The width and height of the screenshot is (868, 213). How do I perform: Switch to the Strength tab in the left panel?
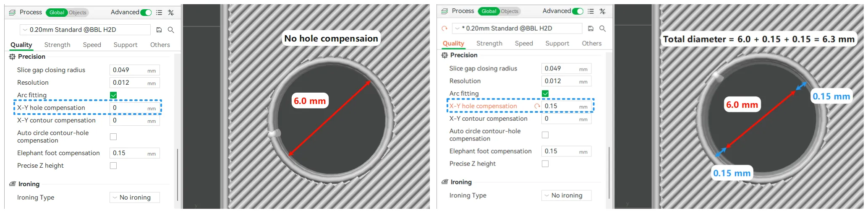pos(58,45)
